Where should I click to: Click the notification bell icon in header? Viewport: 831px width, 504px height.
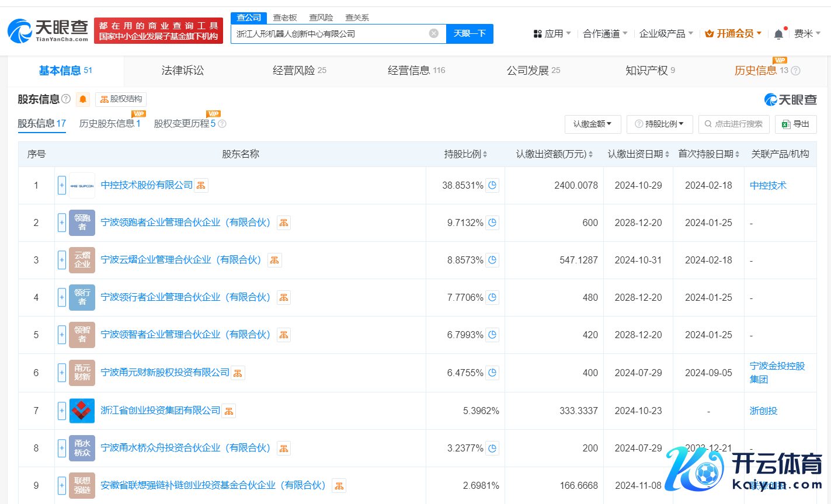pyautogui.click(x=778, y=34)
